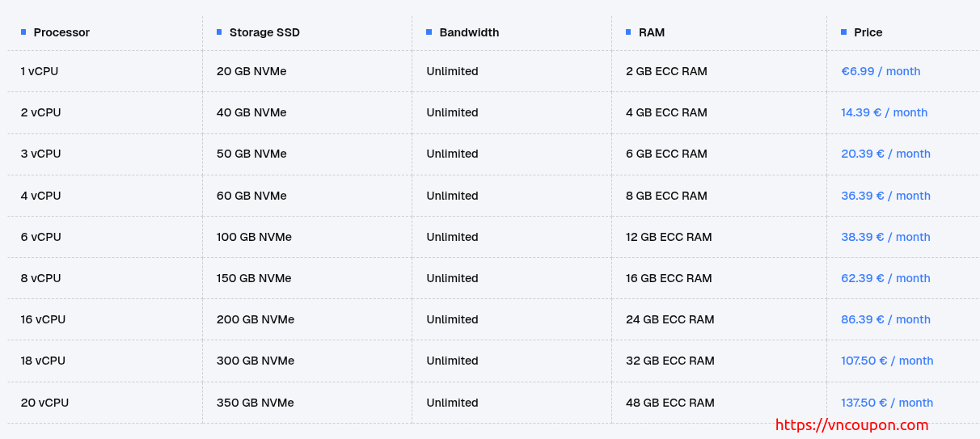Open the 14.39 € / month plan link

[x=884, y=112]
